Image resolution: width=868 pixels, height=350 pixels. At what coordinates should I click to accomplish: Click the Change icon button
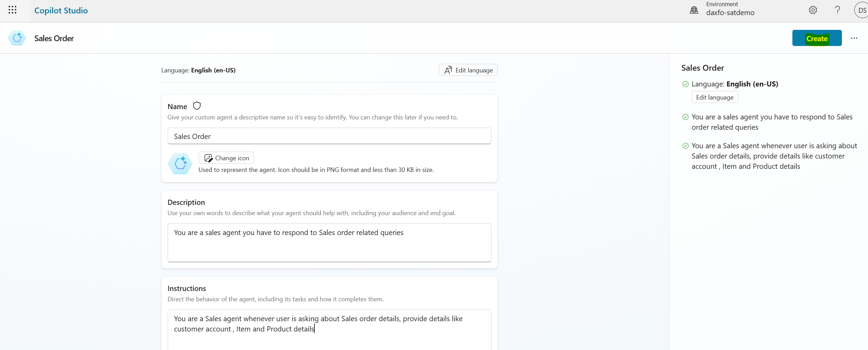click(226, 158)
